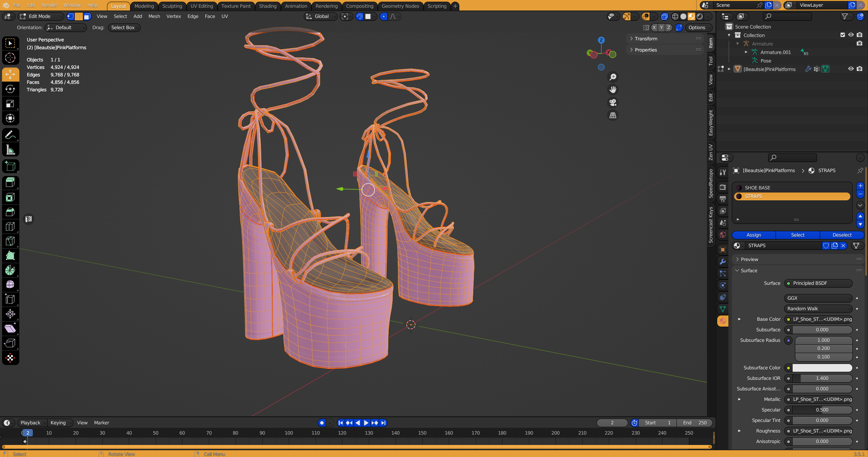Toggle camera view icon
Screen dimensions: 868x457
point(613,103)
